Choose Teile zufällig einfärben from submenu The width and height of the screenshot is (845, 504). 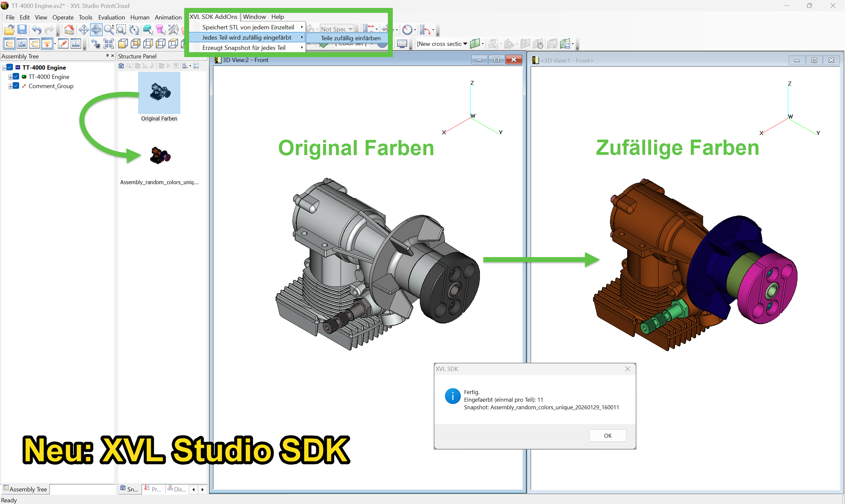(x=350, y=38)
